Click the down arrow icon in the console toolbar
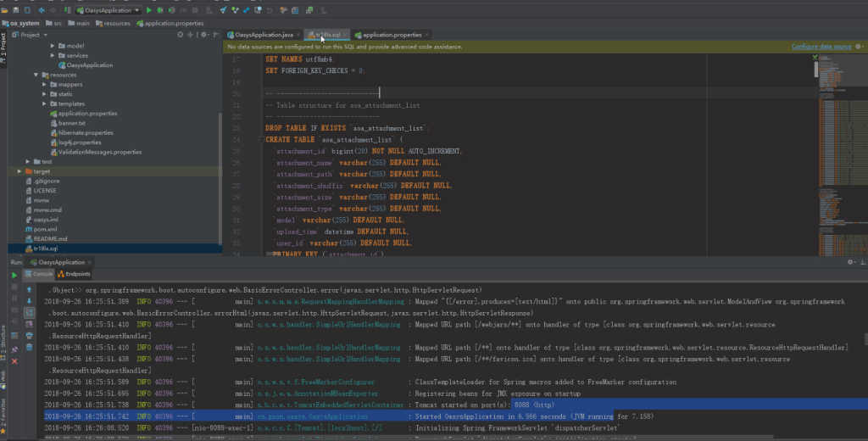This screenshot has width=868, height=441. [x=30, y=301]
